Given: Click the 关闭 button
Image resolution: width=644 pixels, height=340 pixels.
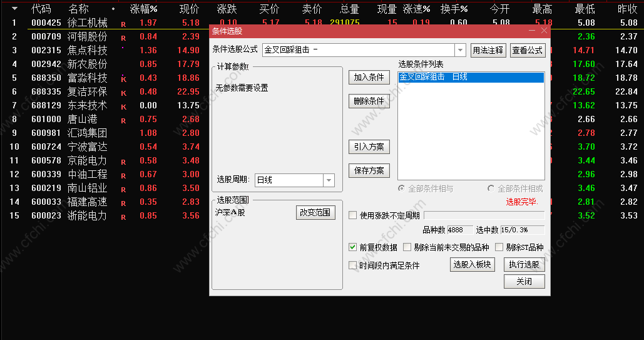Looking at the screenshot, I should point(524,282).
